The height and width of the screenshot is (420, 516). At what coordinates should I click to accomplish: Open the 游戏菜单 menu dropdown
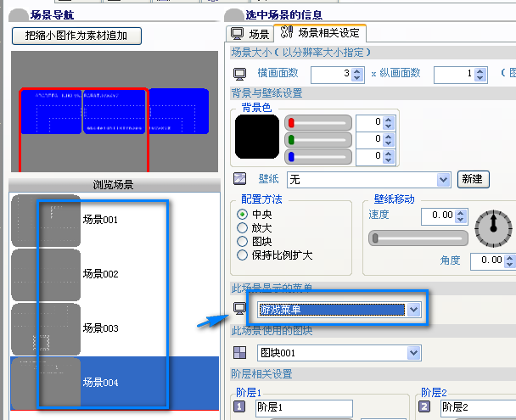(x=413, y=310)
